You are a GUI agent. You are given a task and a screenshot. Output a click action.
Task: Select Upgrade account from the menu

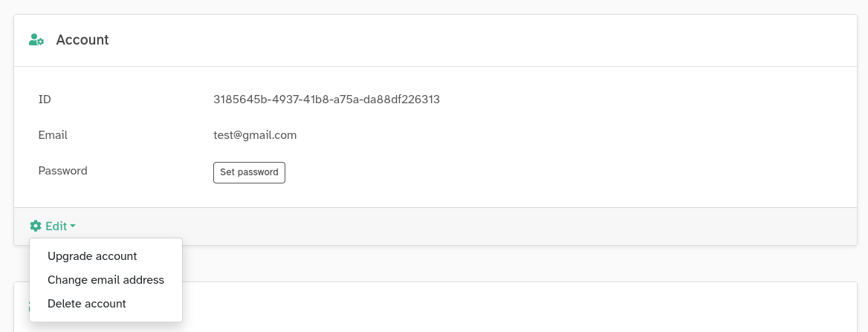[92, 256]
